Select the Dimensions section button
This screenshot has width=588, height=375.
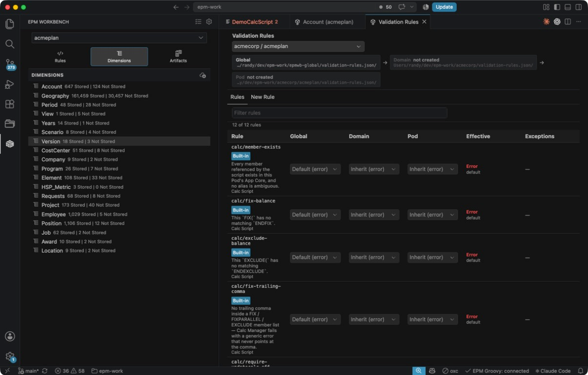tap(119, 57)
